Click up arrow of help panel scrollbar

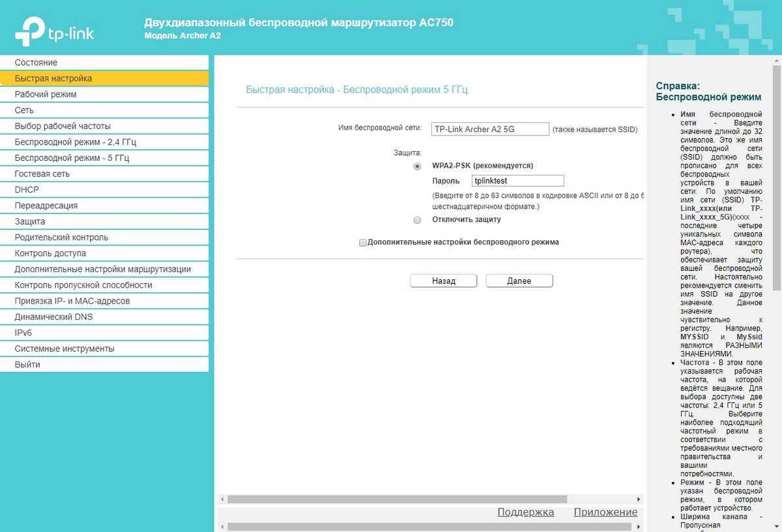[777, 61]
